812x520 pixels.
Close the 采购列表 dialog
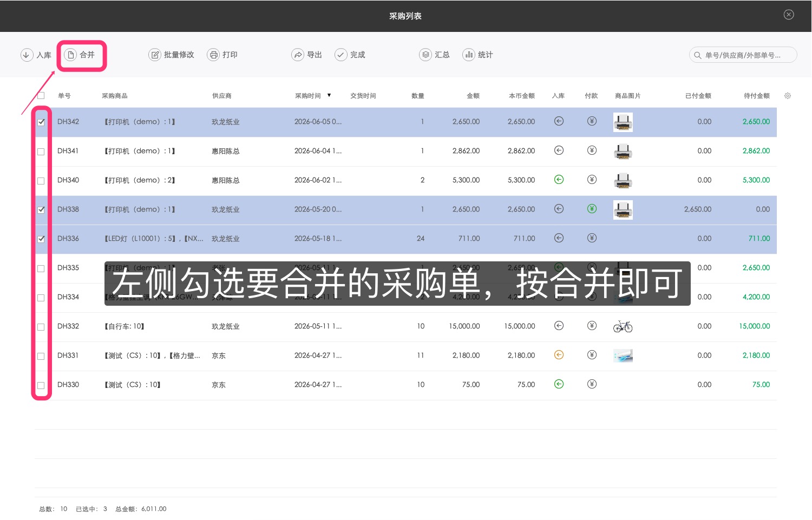(x=789, y=15)
